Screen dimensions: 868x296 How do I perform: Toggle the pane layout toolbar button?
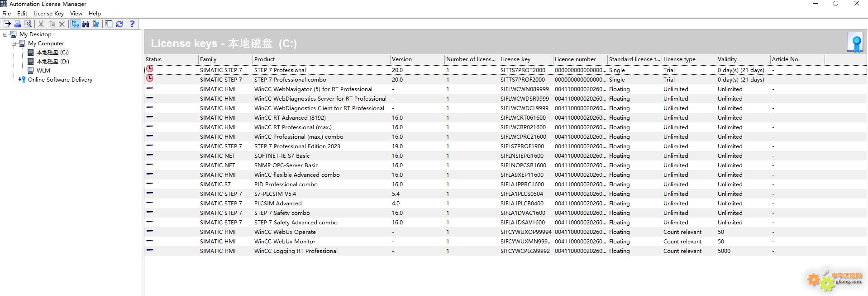click(x=109, y=24)
